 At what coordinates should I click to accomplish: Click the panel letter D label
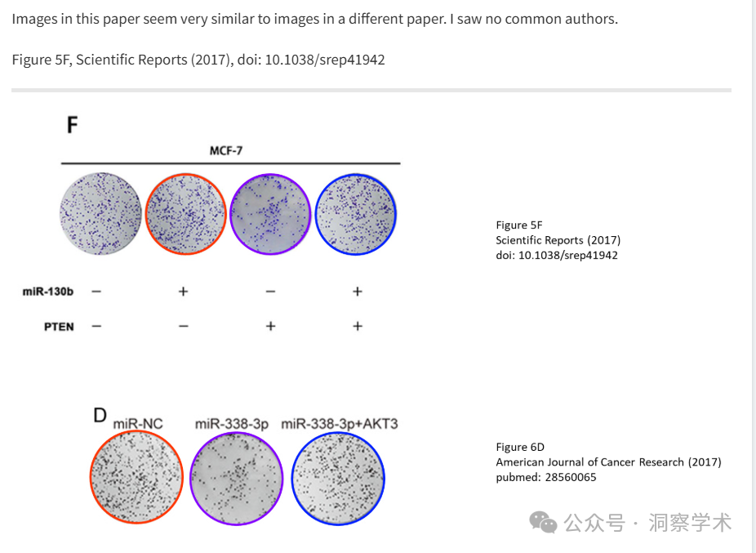point(100,415)
